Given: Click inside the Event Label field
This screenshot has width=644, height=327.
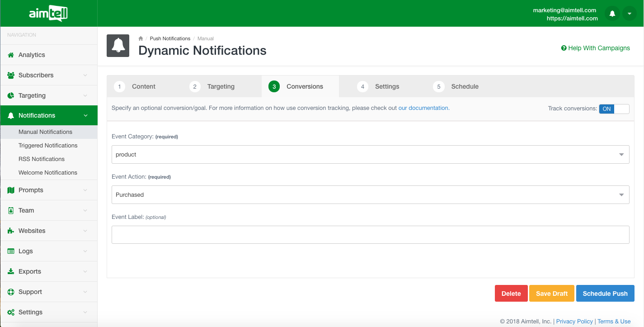Looking at the screenshot, I should click(370, 234).
